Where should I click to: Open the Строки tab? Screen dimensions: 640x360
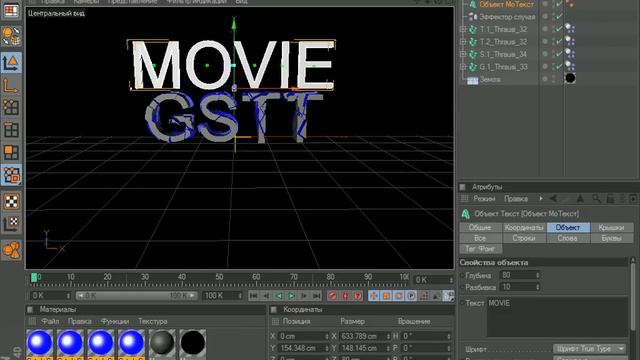524,238
